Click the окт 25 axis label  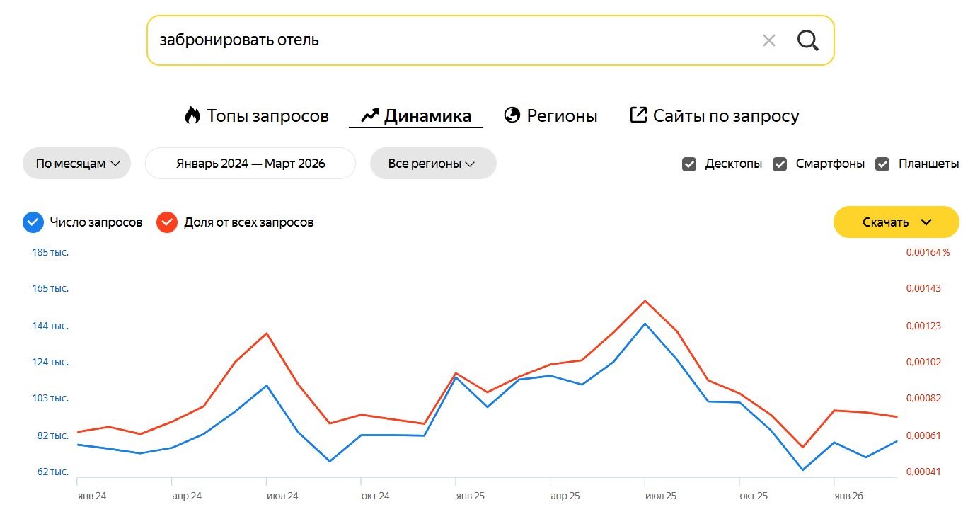(754, 496)
